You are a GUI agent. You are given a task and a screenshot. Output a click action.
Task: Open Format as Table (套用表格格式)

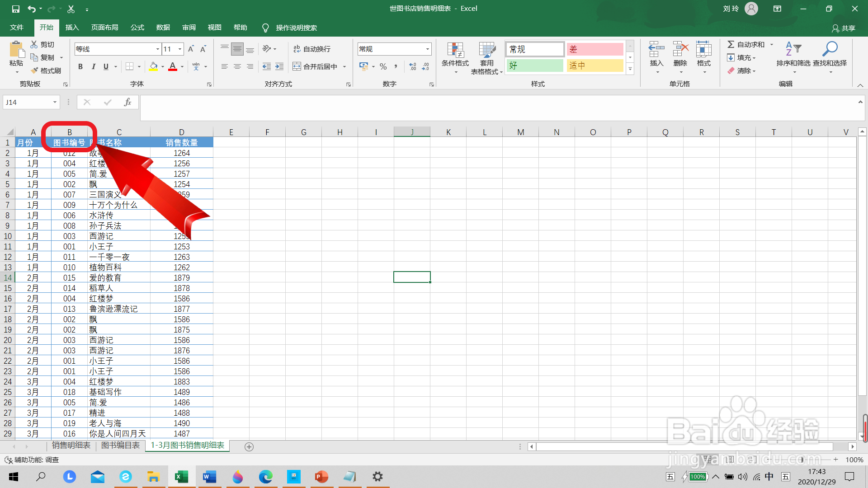487,58
